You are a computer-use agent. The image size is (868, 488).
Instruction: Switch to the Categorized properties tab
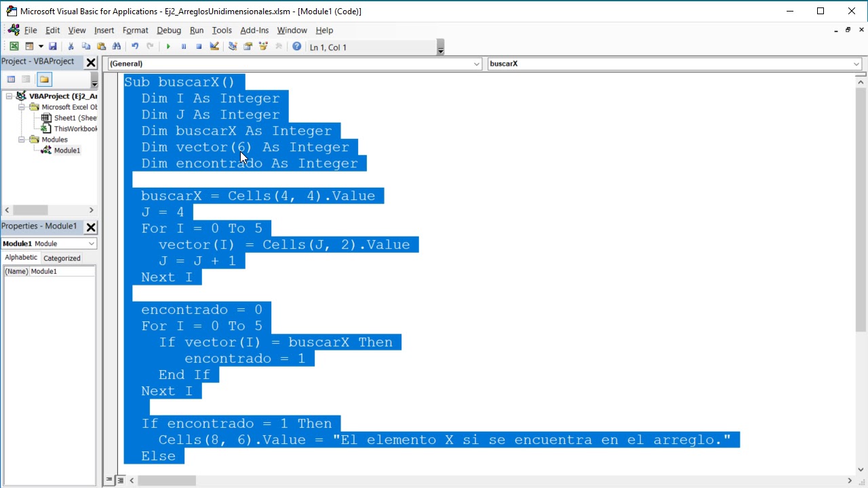pyautogui.click(x=62, y=258)
